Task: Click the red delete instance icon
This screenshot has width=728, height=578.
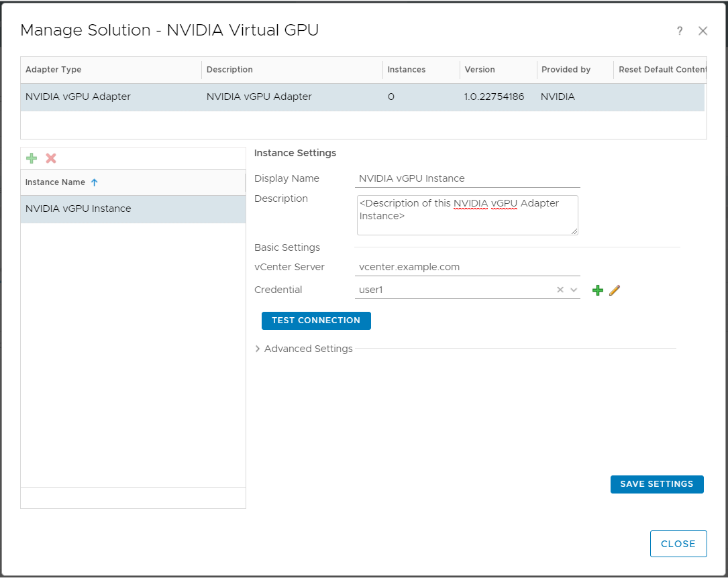Action: click(x=51, y=158)
